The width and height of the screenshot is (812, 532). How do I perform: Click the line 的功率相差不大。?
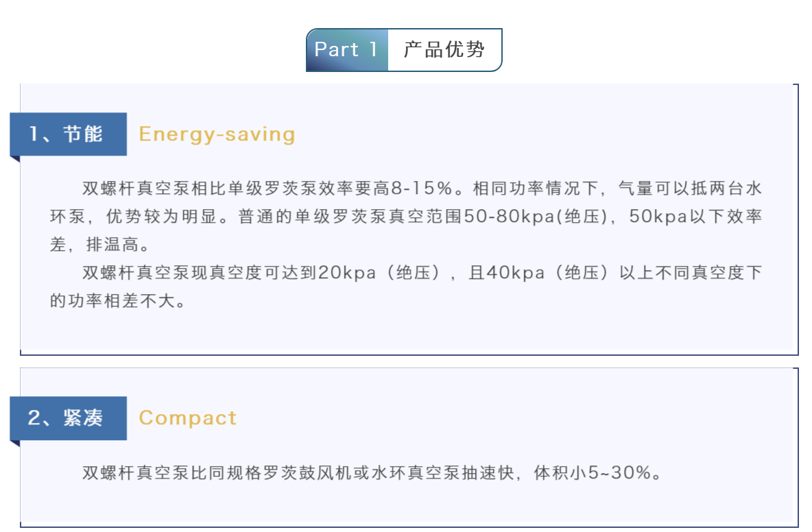point(118,301)
